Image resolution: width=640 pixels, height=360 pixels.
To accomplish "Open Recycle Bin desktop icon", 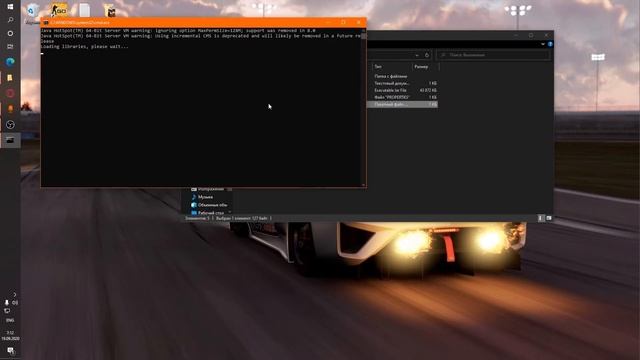I will [x=33, y=11].
